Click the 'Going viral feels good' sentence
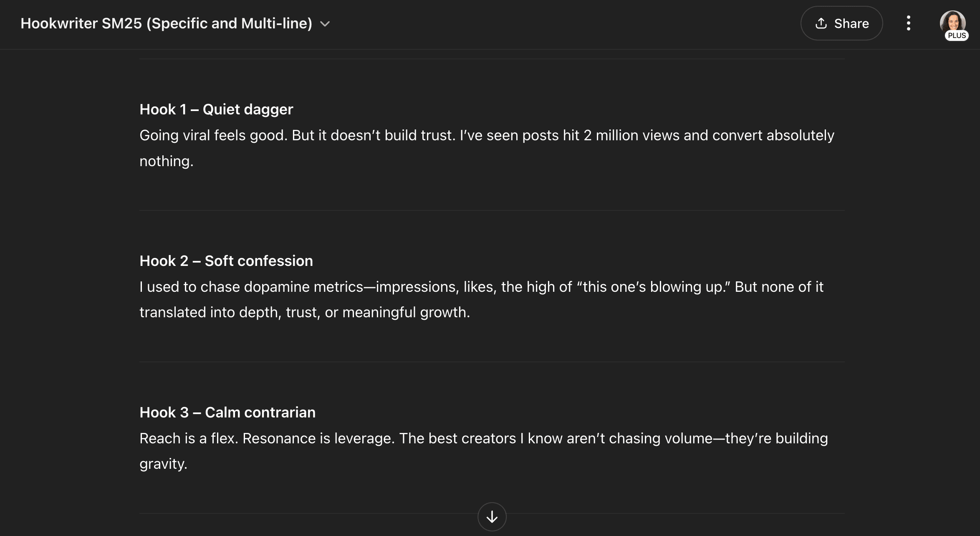The height and width of the screenshot is (536, 980). (214, 135)
